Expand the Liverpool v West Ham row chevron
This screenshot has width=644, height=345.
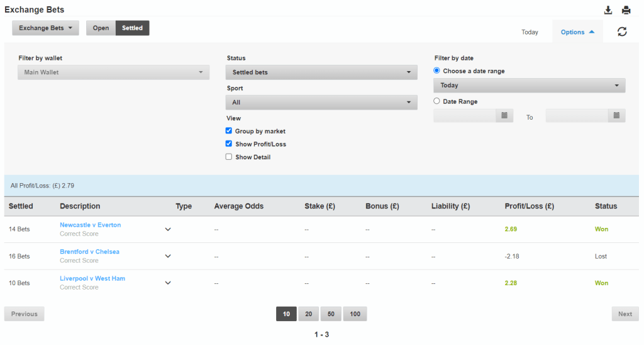pyautogui.click(x=168, y=283)
